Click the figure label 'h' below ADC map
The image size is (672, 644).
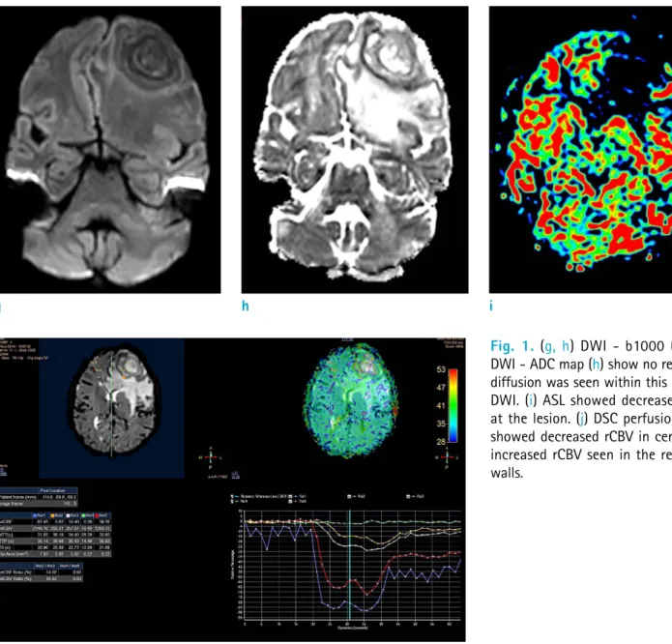(x=246, y=306)
